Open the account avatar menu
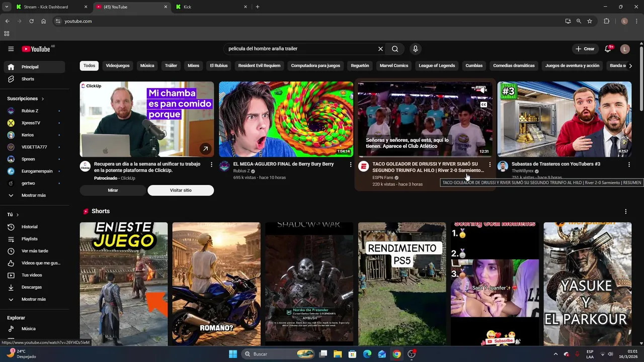The height and width of the screenshot is (362, 644). [x=625, y=49]
